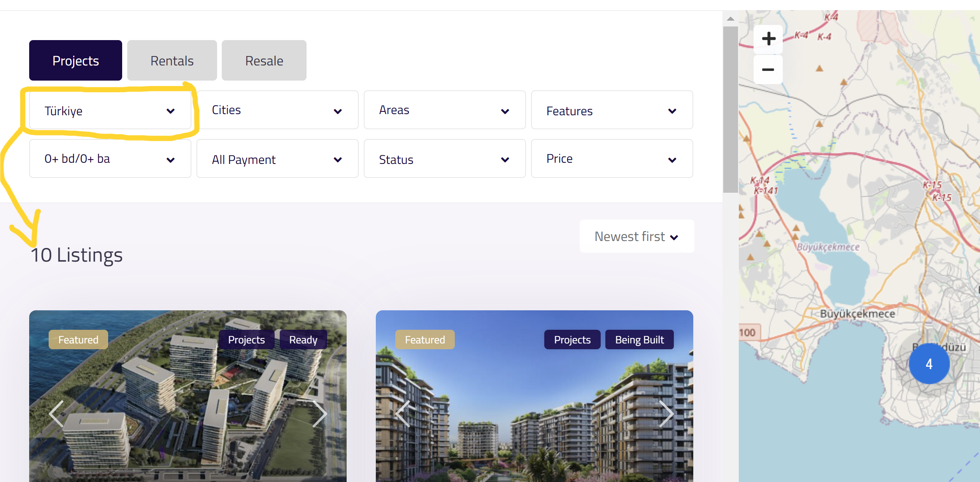
Task: Click the Being Built status badge
Action: tap(639, 340)
